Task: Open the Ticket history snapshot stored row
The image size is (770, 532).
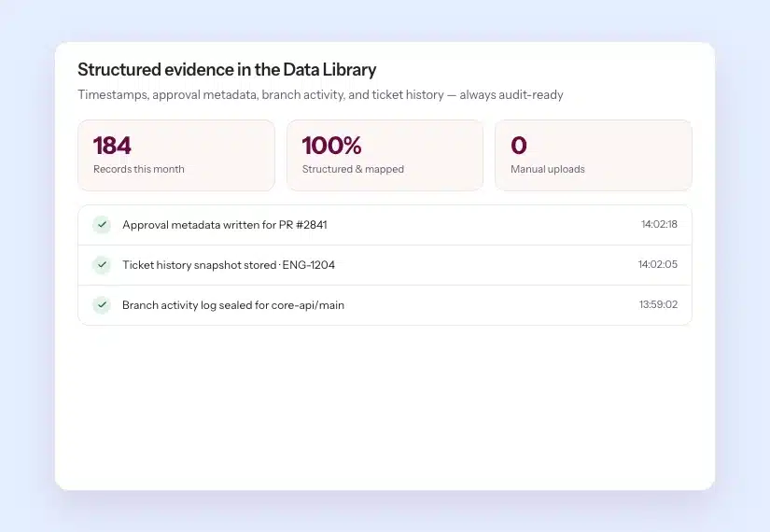Action: pos(385,265)
